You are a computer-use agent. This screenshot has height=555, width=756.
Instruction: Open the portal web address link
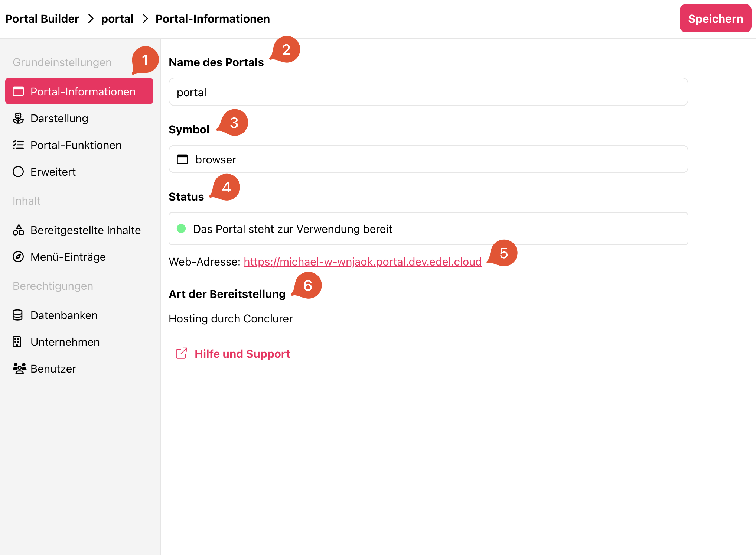click(362, 262)
